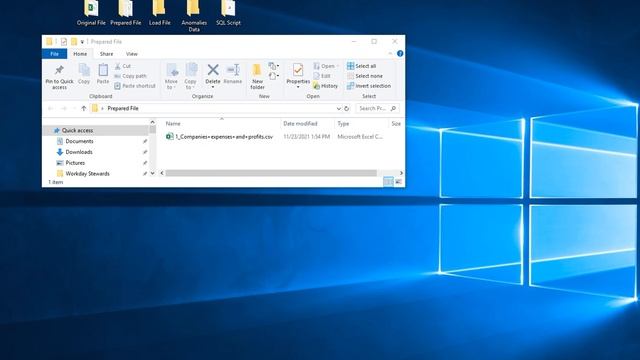Open the recent locations dropdown arrow
The width and height of the screenshot is (640, 360).
click(74, 108)
